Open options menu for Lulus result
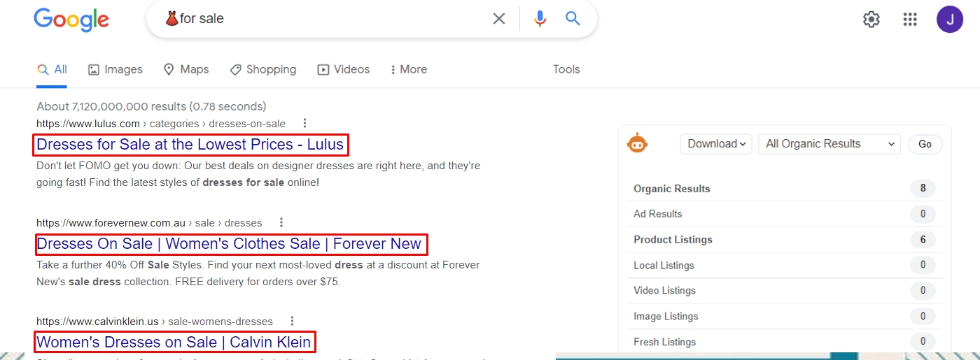980x360 pixels. (304, 124)
